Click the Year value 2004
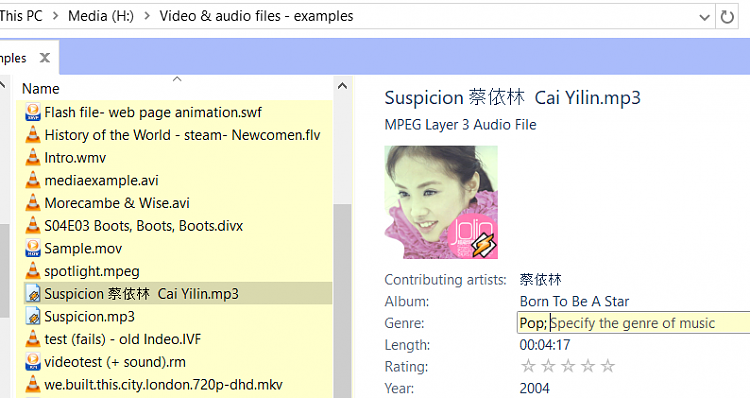This screenshot has width=750, height=398. 535,388
